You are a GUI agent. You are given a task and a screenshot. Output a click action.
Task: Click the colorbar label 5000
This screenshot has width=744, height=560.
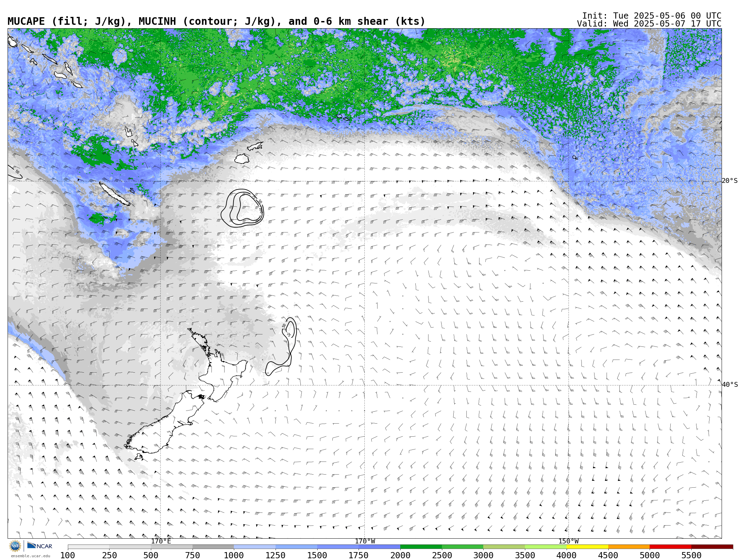(x=650, y=555)
